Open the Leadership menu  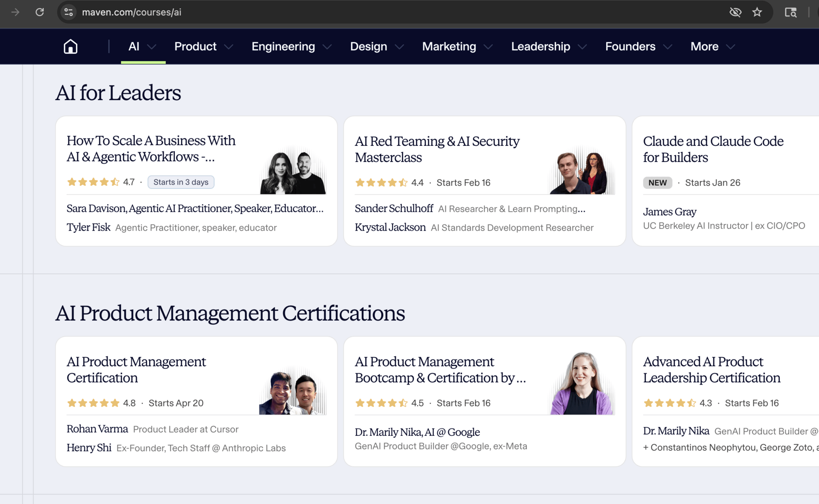point(540,46)
